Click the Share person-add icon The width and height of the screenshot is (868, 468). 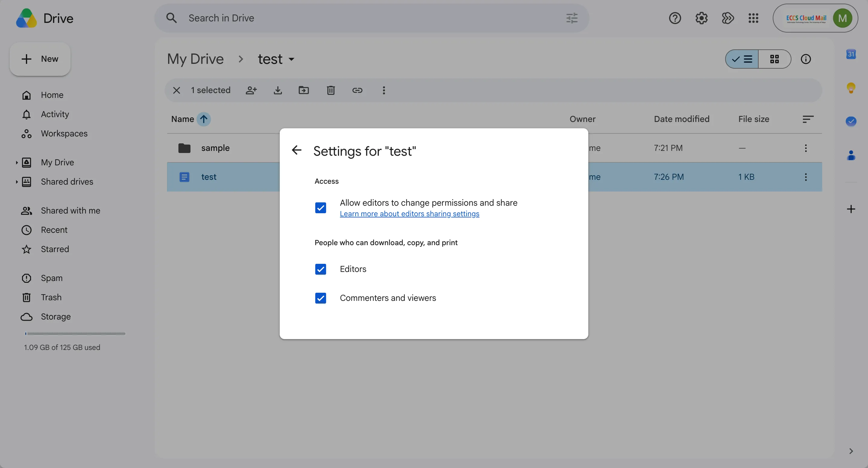pyautogui.click(x=251, y=90)
